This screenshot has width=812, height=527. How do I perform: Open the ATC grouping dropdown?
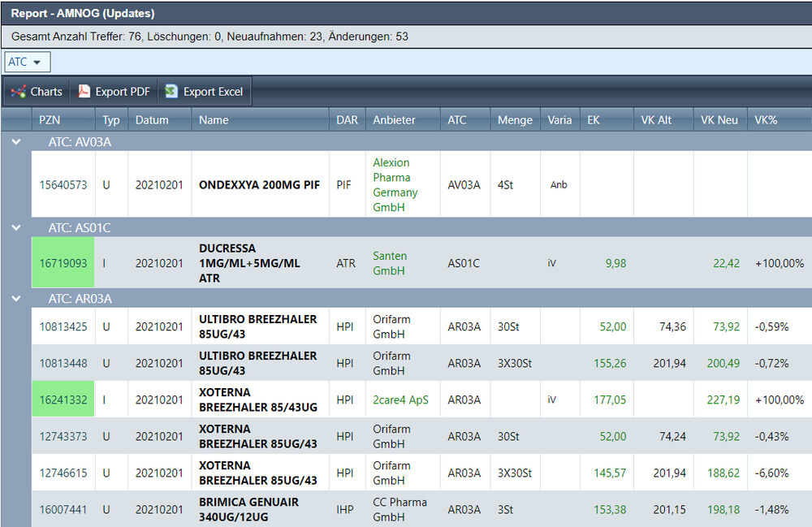(28, 62)
